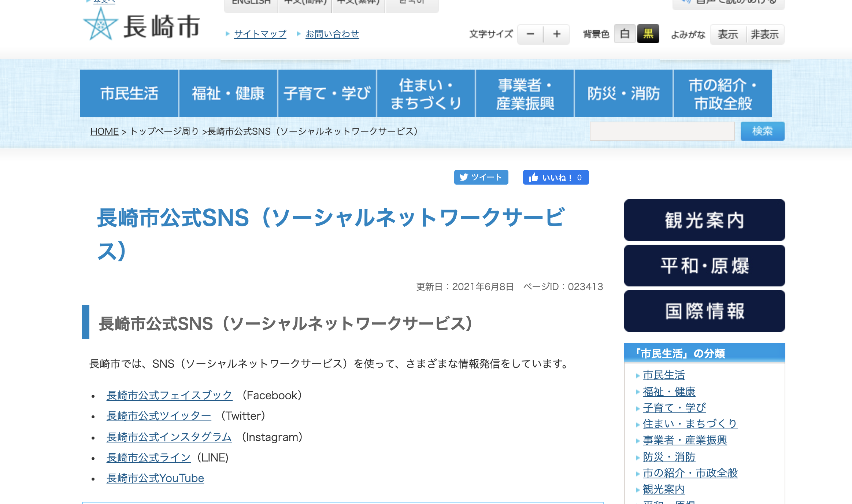Set background color to white (白)

tap(625, 34)
